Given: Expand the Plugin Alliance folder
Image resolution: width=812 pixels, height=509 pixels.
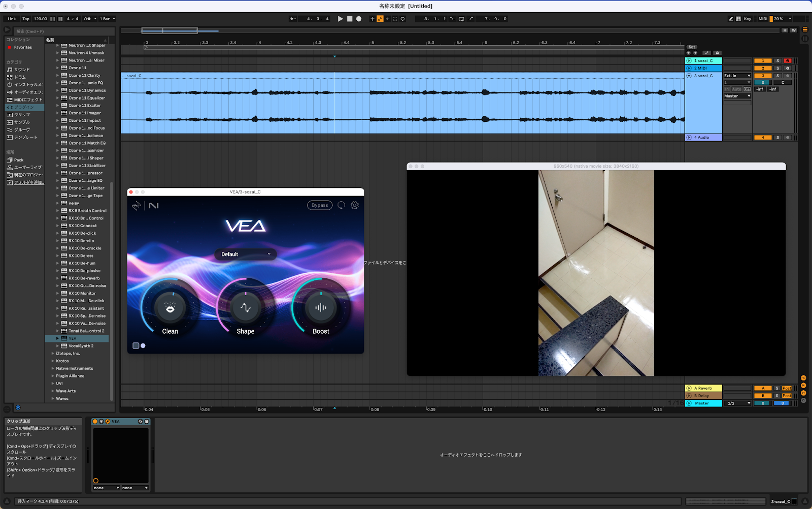Looking at the screenshot, I should 53,376.
